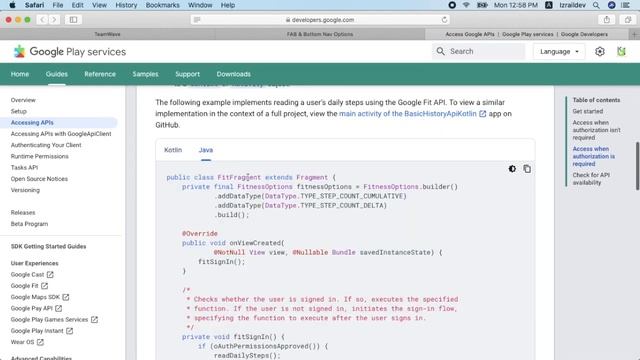Open the reader view icon in address bar
640x360 pixels.
click(x=197, y=20)
